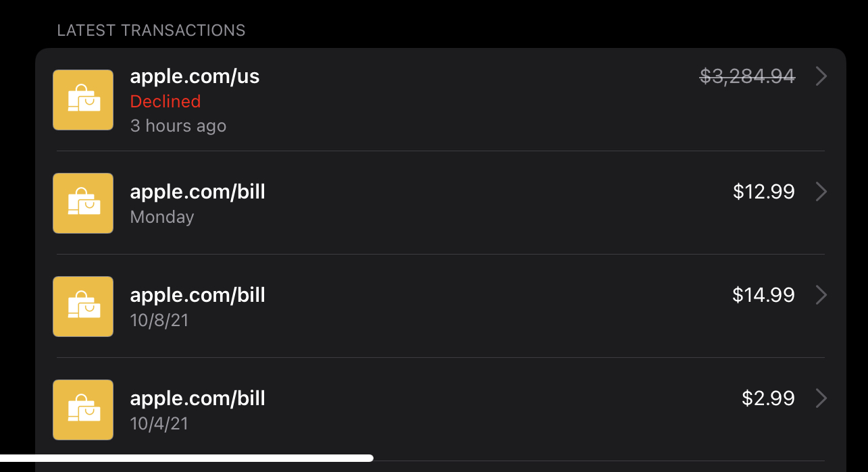The image size is (868, 472).
Task: Tap the white home indicator bar
Action: [186, 458]
